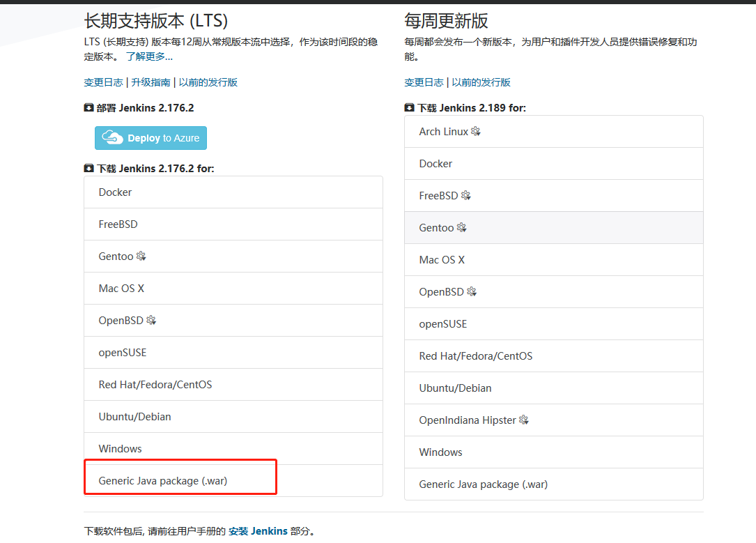756x543 pixels.
Task: Click the gear icon next to LTS OpenBSD
Action: click(x=151, y=320)
